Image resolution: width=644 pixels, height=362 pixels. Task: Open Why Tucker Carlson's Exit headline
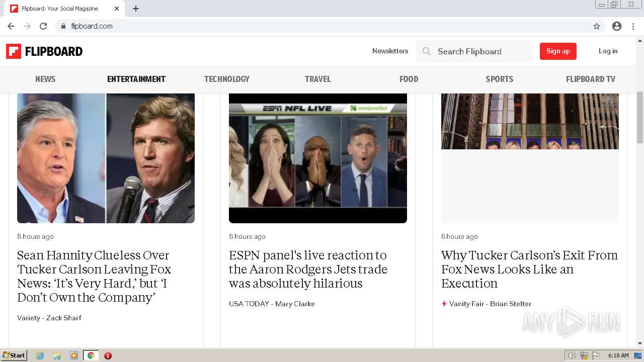[529, 269]
